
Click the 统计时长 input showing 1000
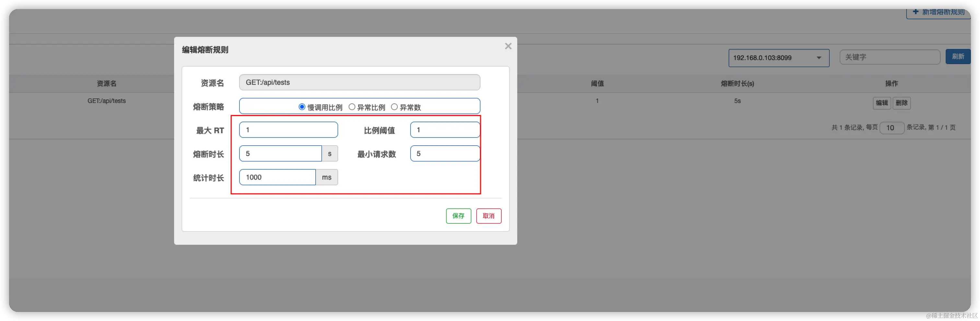(277, 177)
